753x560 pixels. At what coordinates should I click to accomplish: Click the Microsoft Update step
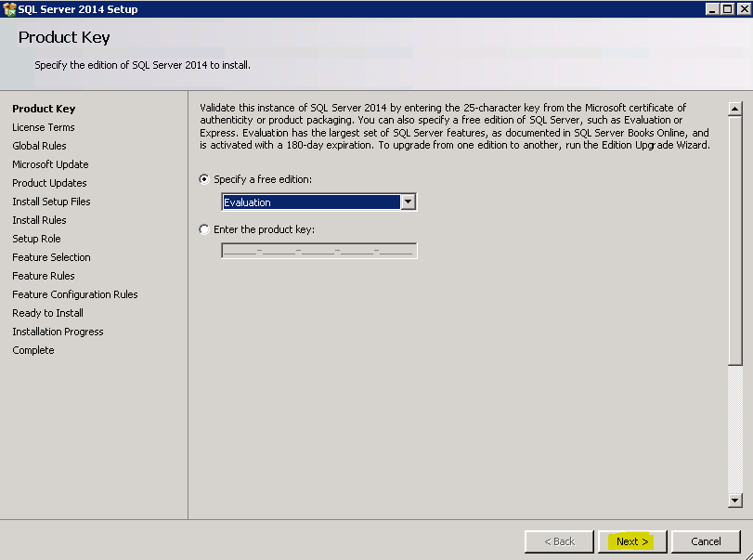(50, 164)
